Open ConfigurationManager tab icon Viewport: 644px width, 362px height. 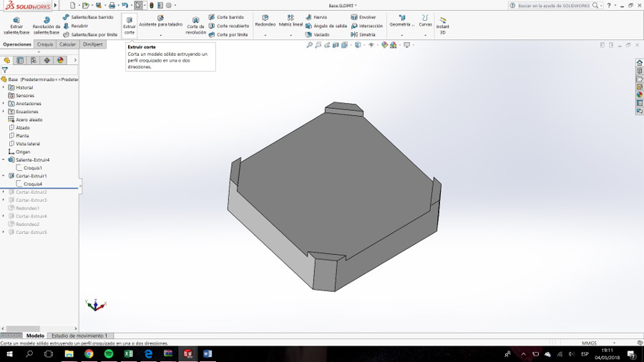point(33,60)
